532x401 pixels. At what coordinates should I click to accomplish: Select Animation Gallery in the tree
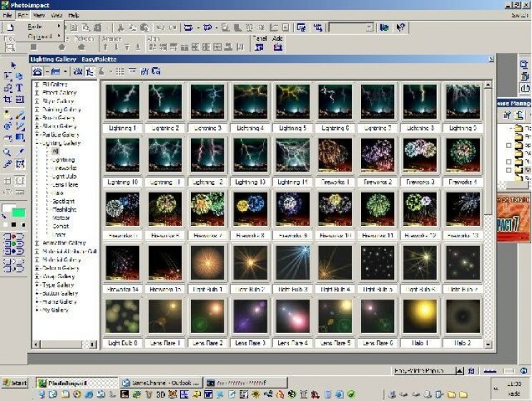(64, 243)
